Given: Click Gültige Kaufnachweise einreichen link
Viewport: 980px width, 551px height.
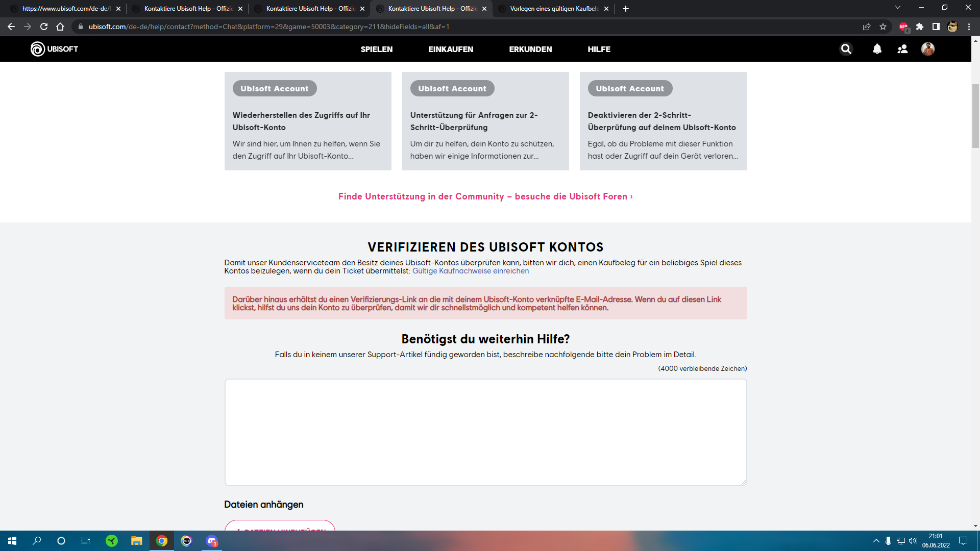Looking at the screenshot, I should click(x=470, y=271).
